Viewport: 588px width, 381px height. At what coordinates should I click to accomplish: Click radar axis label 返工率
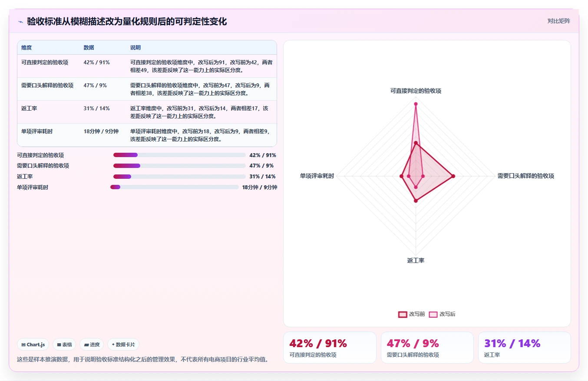click(x=416, y=260)
